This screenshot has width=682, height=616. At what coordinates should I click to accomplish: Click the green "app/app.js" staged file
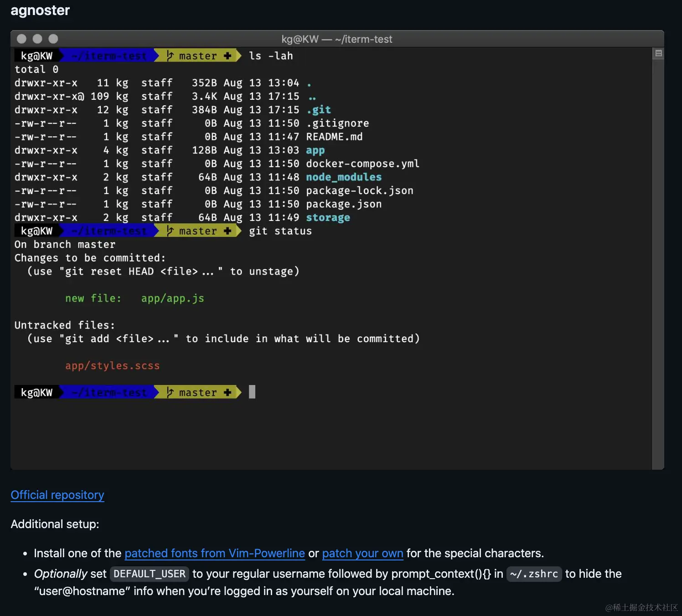coord(173,298)
